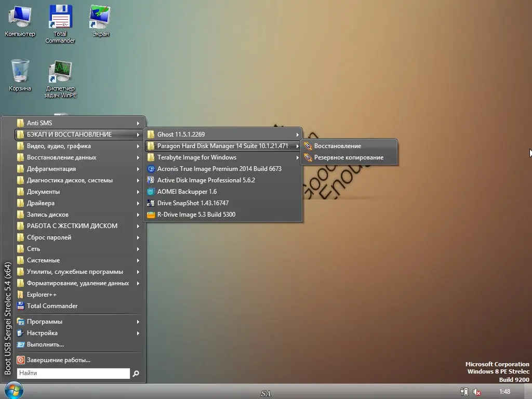The image size is (532, 399).
Task: Click the magnifier search icon in Start menu
Action: pyautogui.click(x=136, y=373)
